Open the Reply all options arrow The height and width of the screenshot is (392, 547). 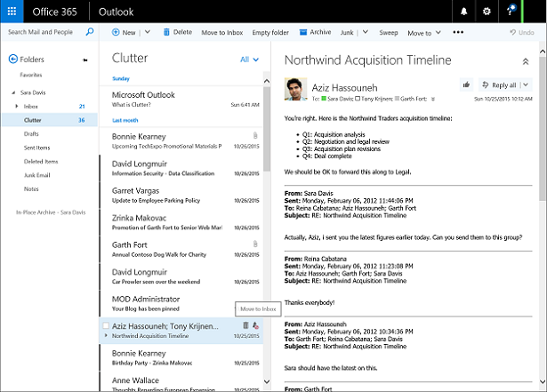tap(525, 84)
